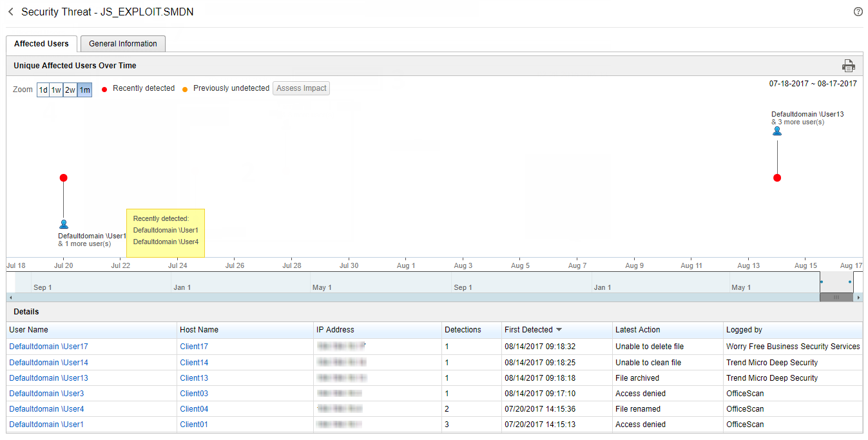868x440 pixels.
Task: Click the user icon above Jul 20
Action: tap(63, 224)
